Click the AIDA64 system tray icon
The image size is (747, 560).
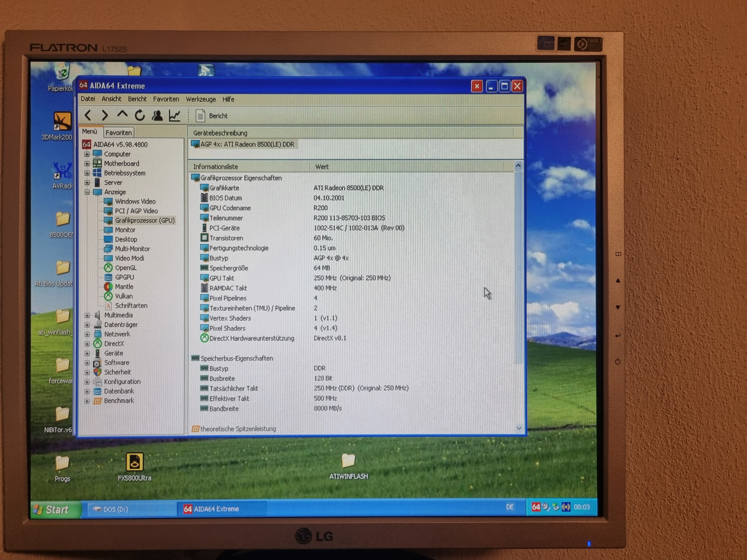[536, 507]
